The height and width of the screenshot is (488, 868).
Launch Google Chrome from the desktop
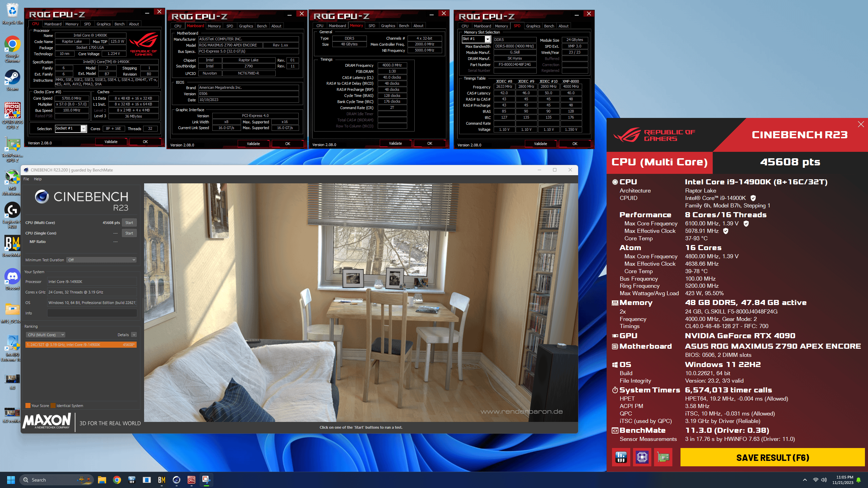pos(12,49)
